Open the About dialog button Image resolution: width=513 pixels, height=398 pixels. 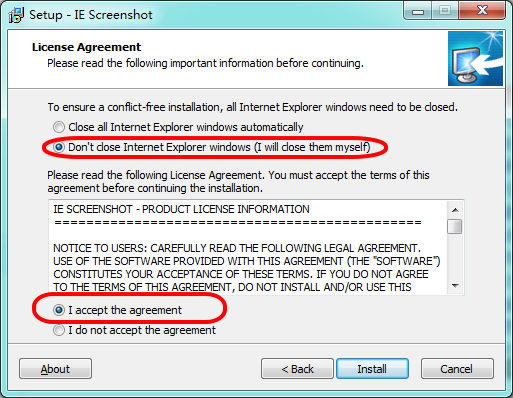pos(55,369)
